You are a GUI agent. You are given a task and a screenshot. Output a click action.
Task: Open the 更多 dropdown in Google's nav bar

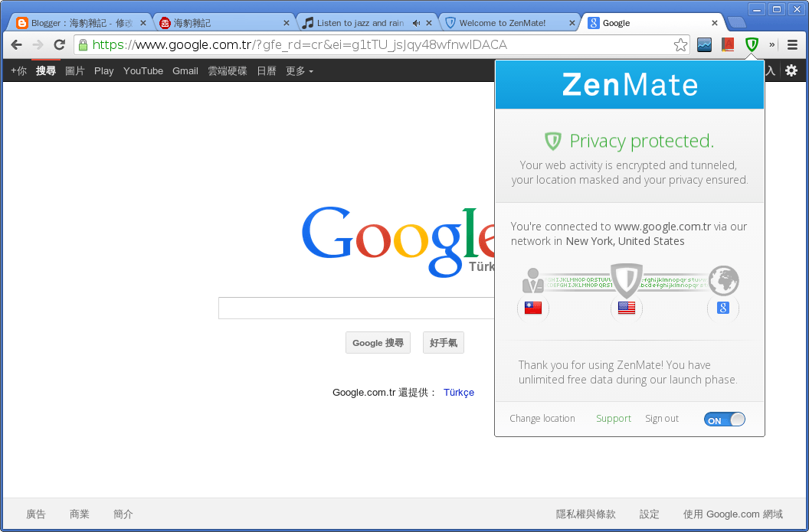pos(295,70)
